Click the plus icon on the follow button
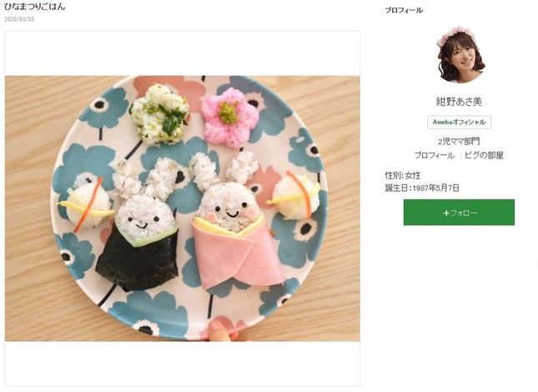This screenshot has width=538, height=392. tap(446, 213)
